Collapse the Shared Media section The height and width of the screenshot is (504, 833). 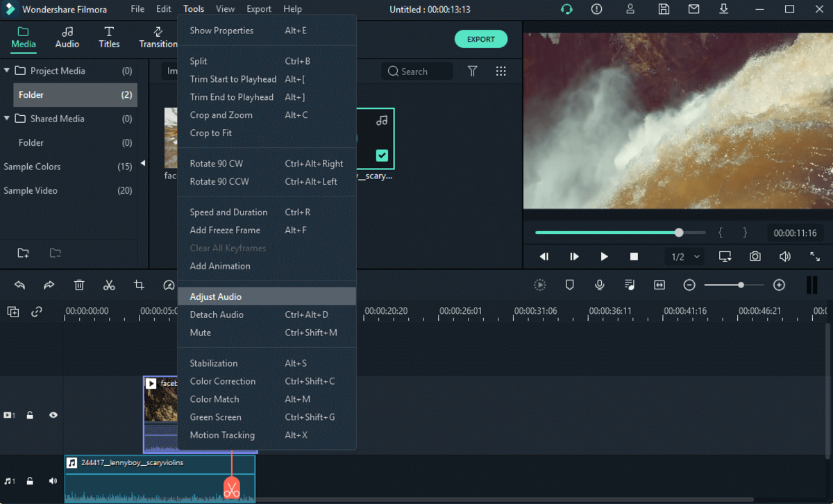click(7, 119)
